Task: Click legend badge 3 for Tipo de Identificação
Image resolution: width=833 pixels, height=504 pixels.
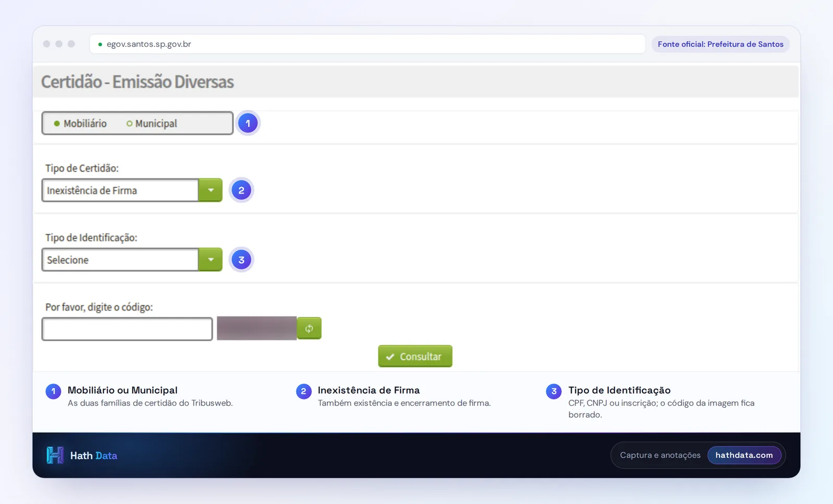Action: (x=554, y=391)
